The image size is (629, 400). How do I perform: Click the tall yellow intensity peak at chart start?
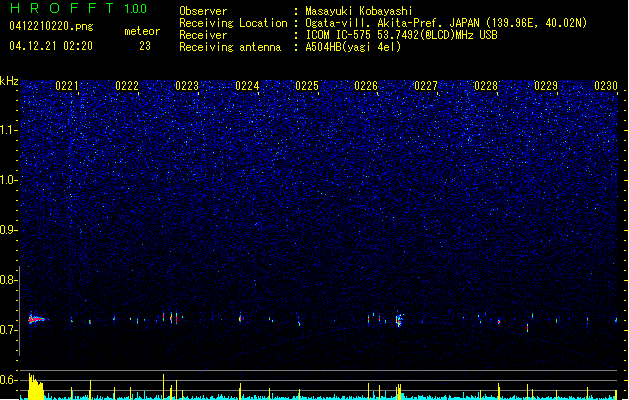click(35, 386)
